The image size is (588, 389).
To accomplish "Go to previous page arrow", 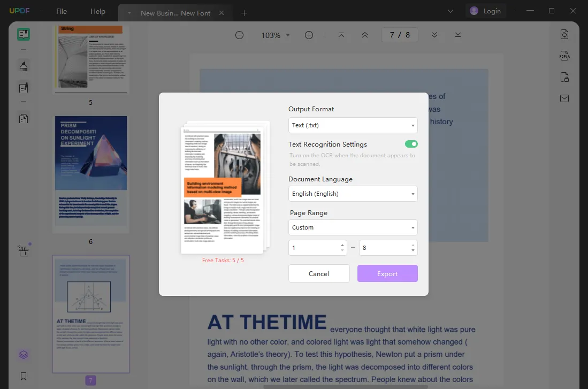I will click(x=365, y=35).
